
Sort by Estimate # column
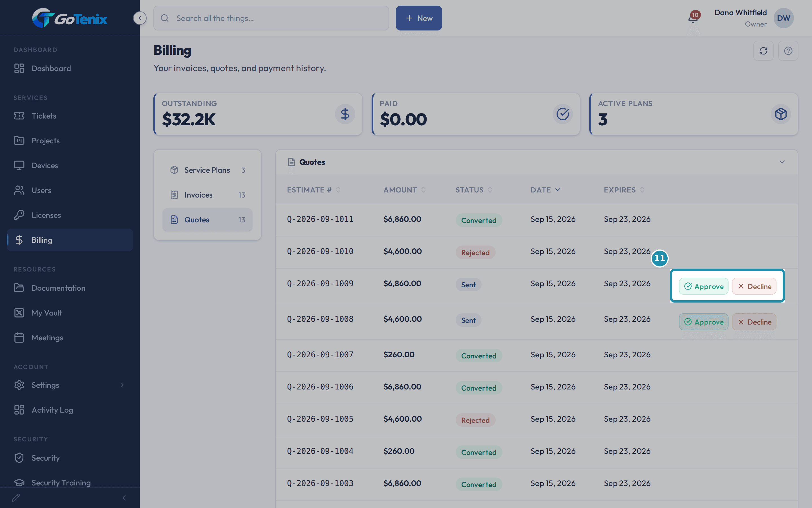314,190
